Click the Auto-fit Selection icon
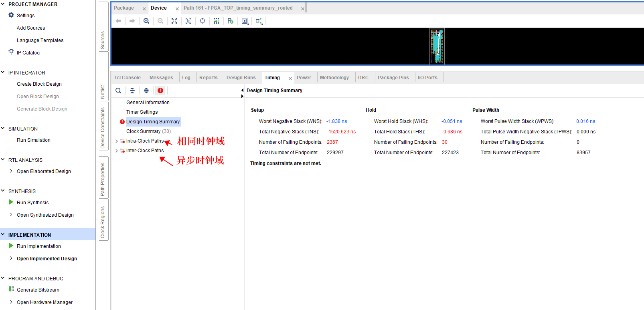 188,21
